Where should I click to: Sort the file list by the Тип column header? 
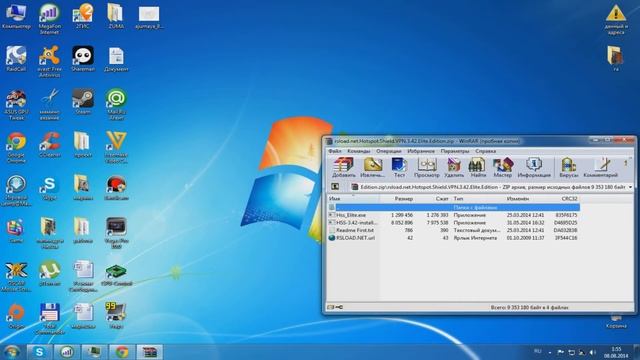477,199
